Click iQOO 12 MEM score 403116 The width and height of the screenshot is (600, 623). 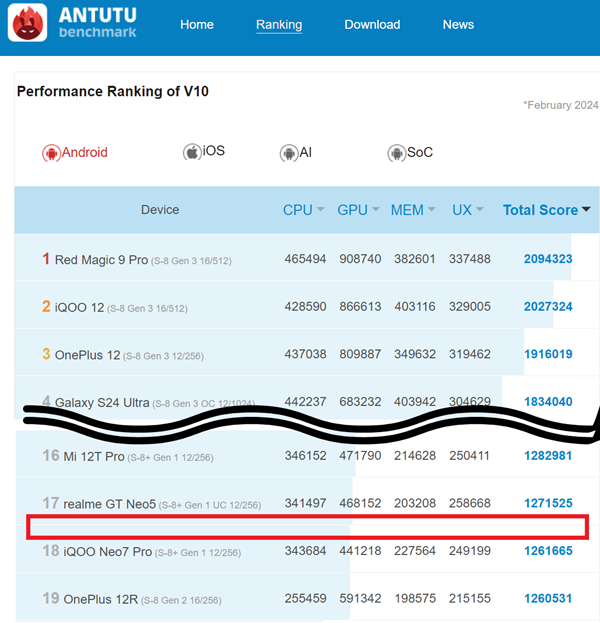coord(415,307)
